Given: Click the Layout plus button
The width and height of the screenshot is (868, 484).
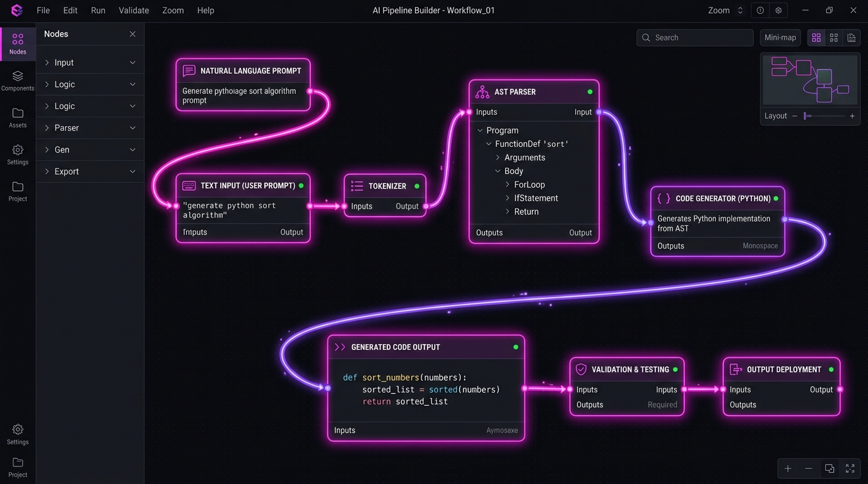Looking at the screenshot, I should click(852, 116).
